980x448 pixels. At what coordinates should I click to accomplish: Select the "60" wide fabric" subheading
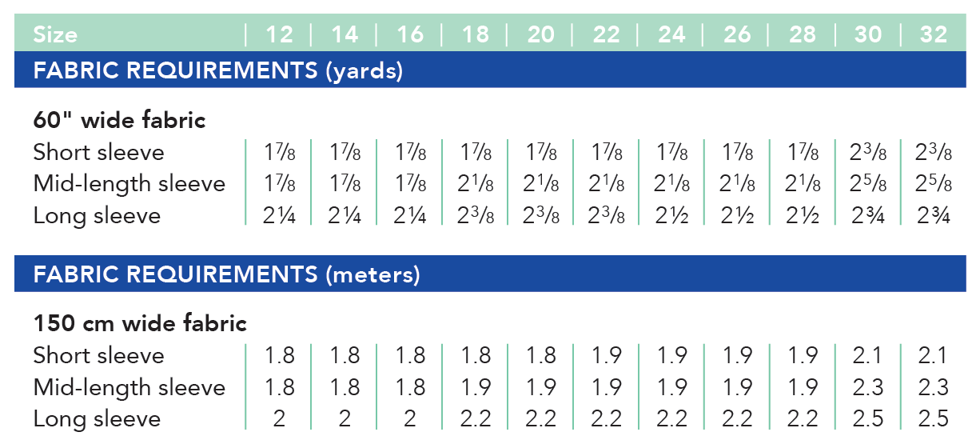click(120, 120)
